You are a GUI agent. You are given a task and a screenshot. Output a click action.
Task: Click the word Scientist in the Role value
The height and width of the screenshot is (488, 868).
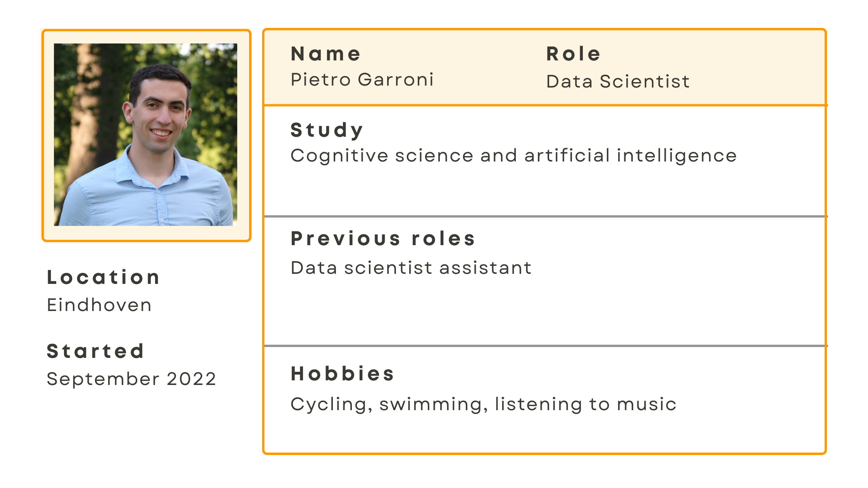[644, 82]
